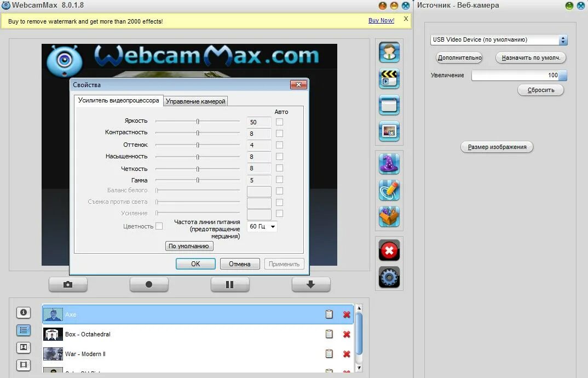Viewport: 588px width, 378px height.
Task: Adjust the Контрастность slider
Action: pos(198,133)
